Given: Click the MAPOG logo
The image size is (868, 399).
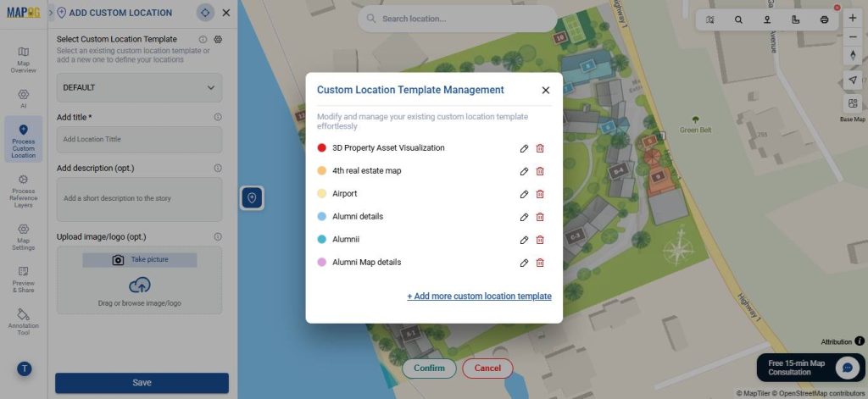Looking at the screenshot, I should (x=23, y=13).
